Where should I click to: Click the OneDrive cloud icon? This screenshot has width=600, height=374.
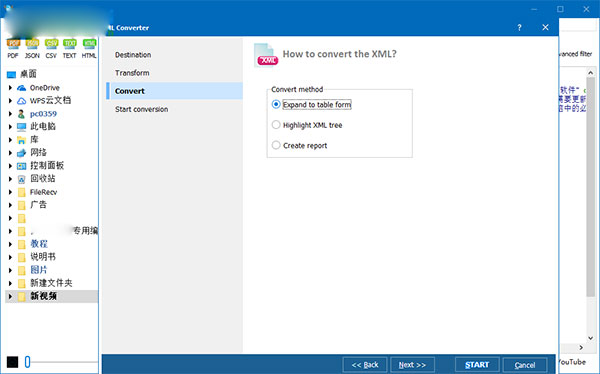[x=22, y=88]
